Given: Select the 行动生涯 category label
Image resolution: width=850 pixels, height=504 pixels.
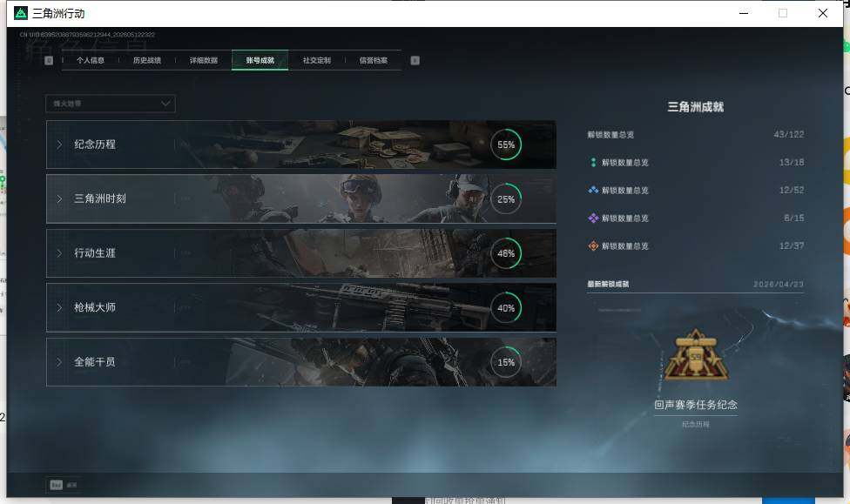Looking at the screenshot, I should [x=95, y=253].
